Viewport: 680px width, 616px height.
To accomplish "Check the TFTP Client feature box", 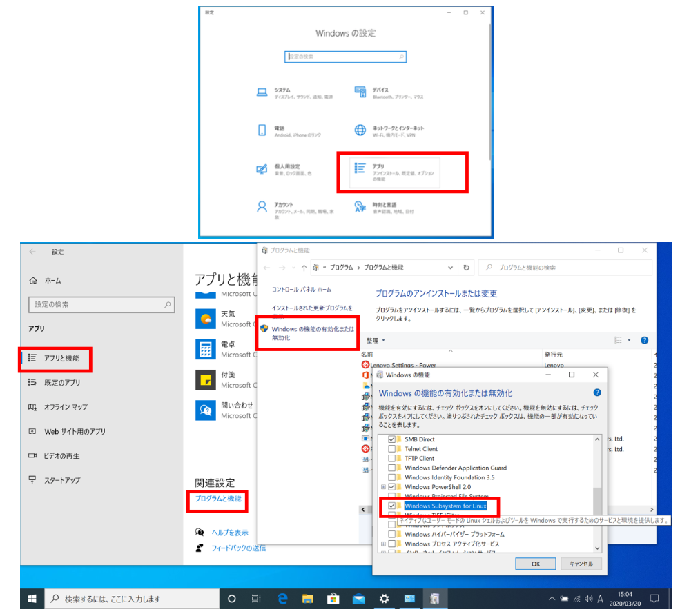I will point(392,459).
